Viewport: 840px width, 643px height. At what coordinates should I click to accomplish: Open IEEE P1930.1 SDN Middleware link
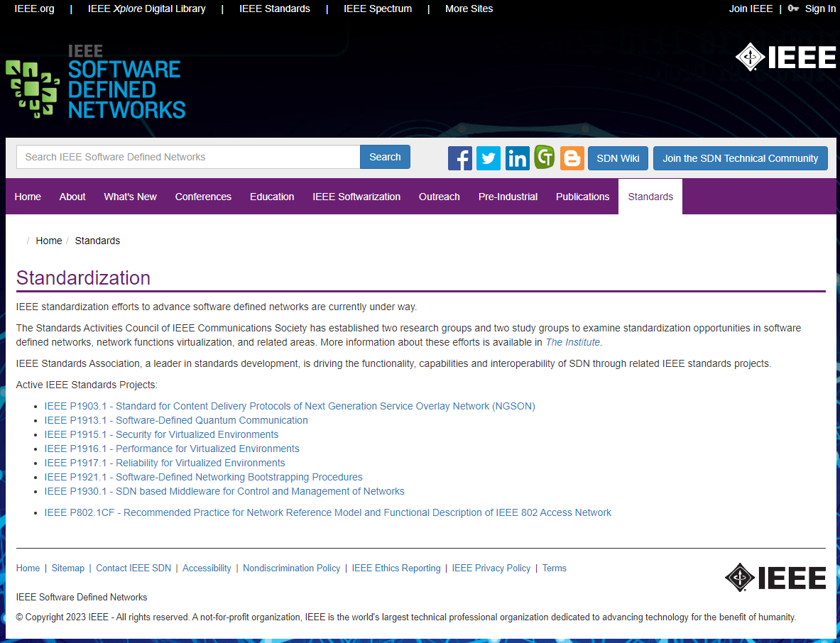[x=224, y=491]
